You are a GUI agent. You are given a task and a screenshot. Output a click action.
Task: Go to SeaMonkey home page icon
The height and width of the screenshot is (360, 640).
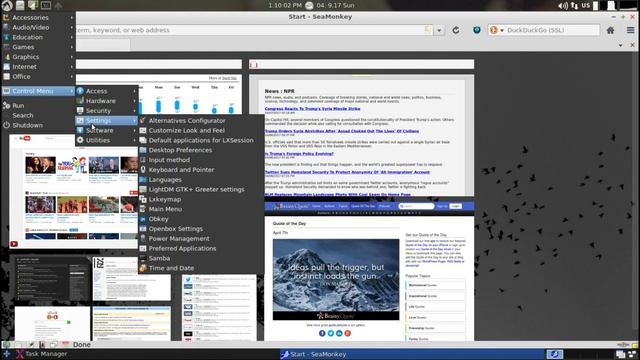[x=610, y=30]
